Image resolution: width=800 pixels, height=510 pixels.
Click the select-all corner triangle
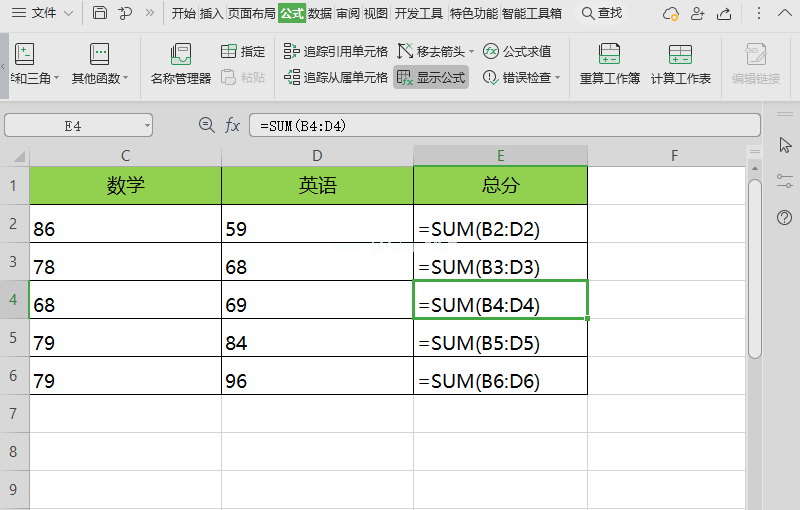(x=18, y=156)
